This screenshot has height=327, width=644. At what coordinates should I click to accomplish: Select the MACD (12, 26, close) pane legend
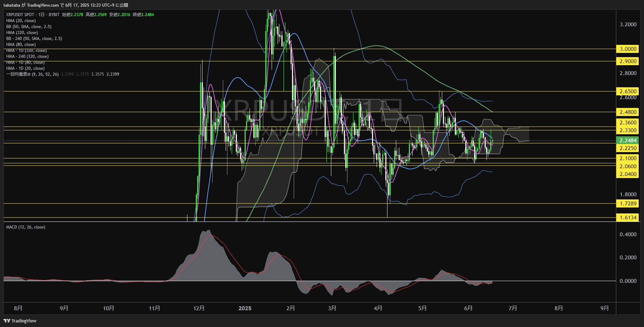tap(26, 227)
